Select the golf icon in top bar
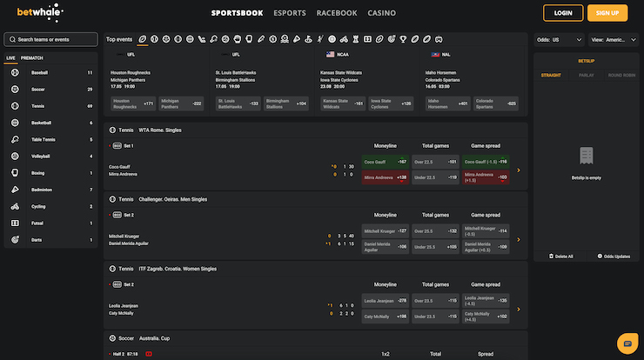 [308, 39]
